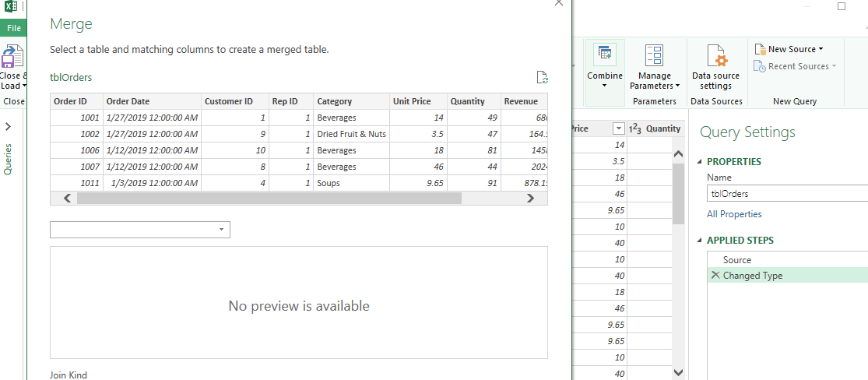Viewport: 868px width, 380px height.
Task: Delete the Changed Type step with X icon
Action: click(715, 275)
